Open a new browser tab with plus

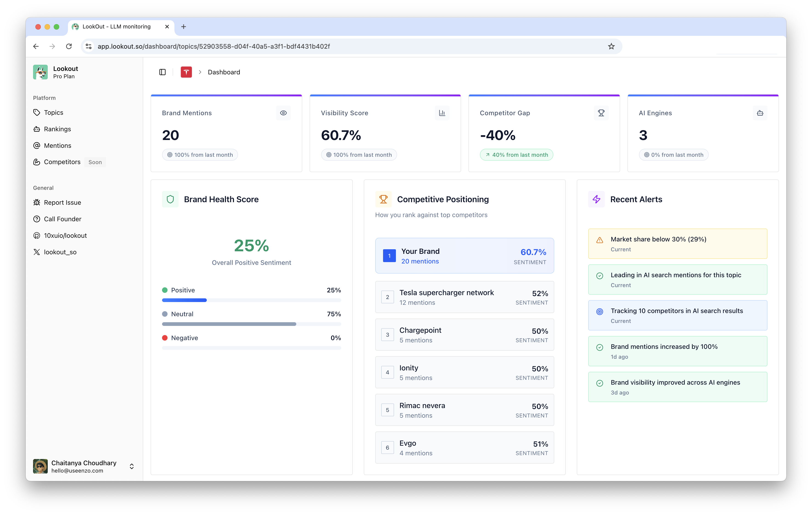tap(183, 27)
